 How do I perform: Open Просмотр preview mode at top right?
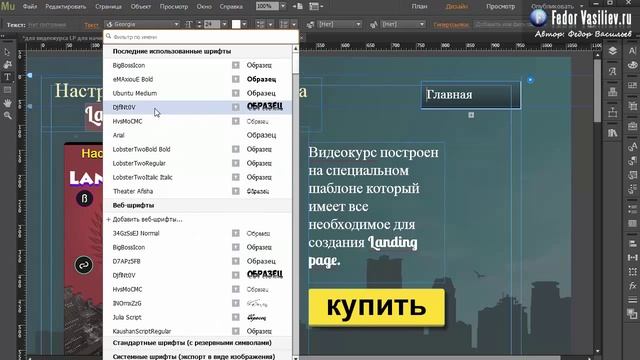click(x=500, y=7)
